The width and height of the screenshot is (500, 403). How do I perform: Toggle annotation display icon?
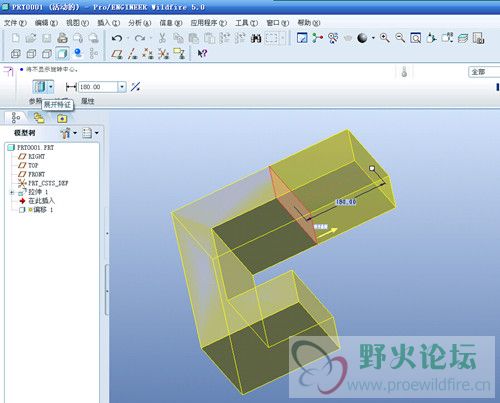(x=179, y=53)
